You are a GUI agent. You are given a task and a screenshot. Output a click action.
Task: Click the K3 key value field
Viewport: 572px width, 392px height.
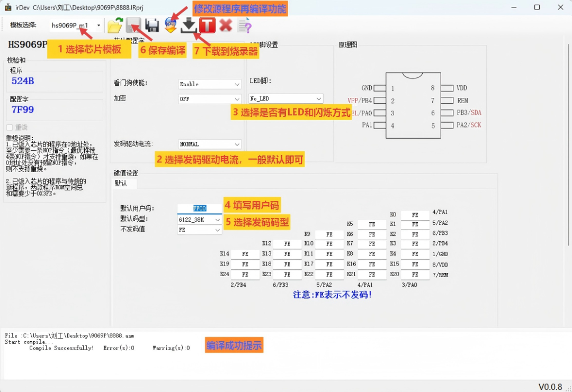coord(415,244)
